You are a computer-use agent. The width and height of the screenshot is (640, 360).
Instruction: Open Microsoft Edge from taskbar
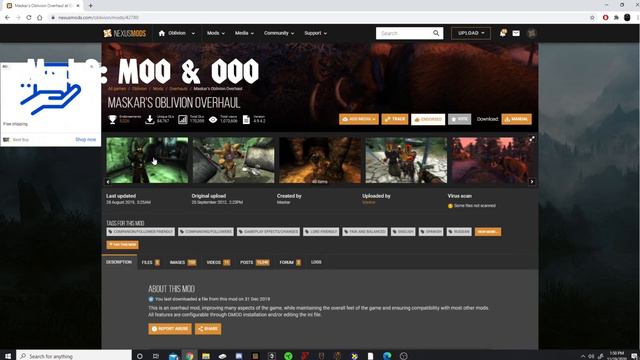387,356
